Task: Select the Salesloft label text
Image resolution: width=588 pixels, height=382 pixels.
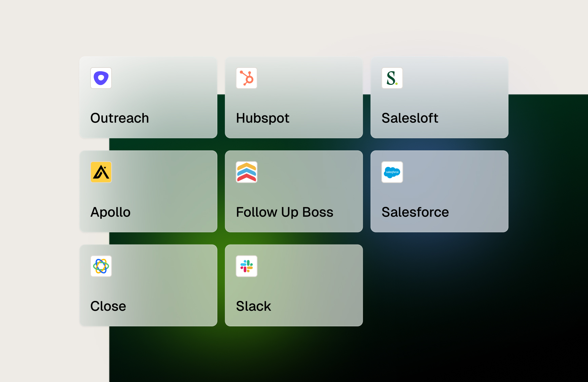Action: (x=410, y=118)
